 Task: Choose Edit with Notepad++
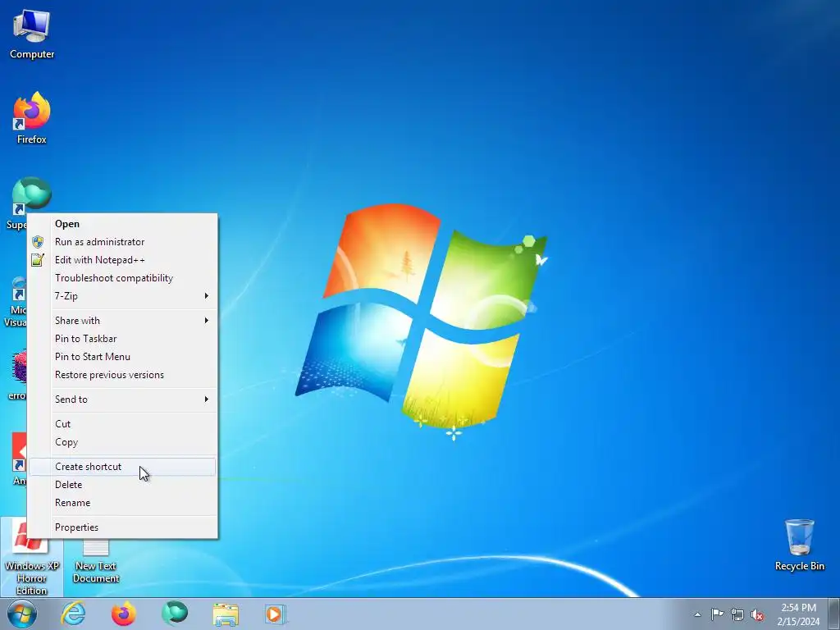point(123,260)
